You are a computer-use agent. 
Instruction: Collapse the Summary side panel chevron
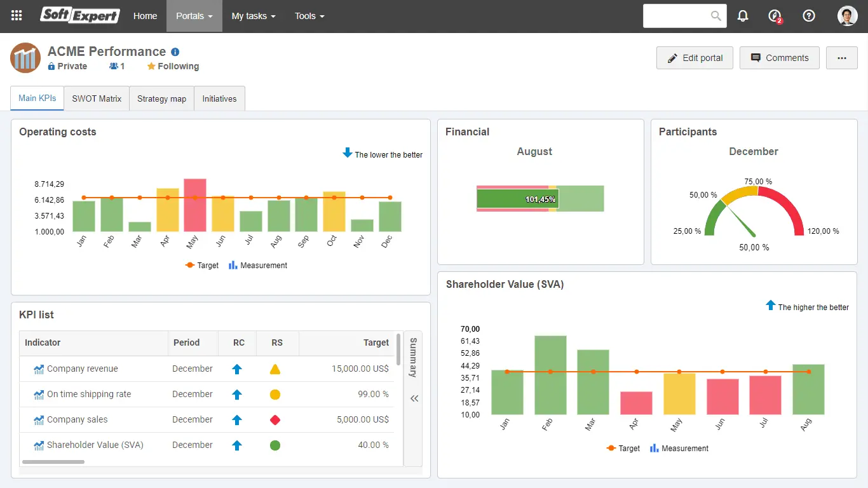click(414, 398)
